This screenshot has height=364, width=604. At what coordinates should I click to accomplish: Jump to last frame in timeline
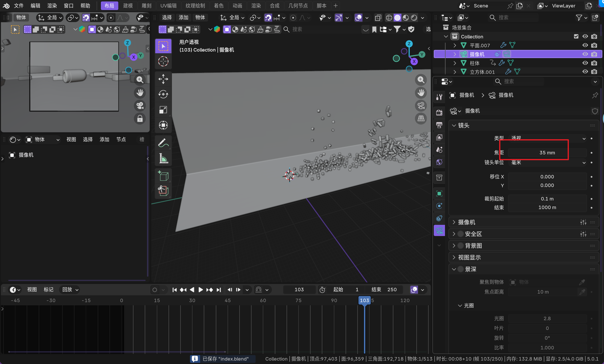(x=219, y=290)
